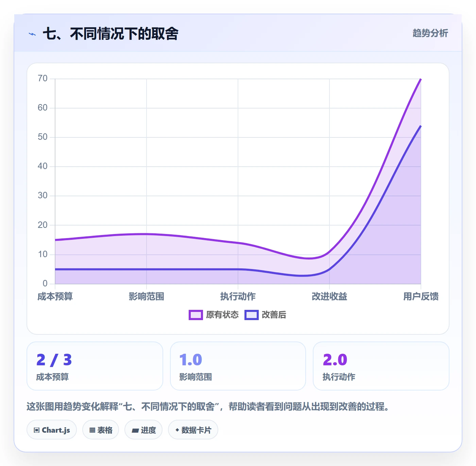
Task: Select the 表格 tag
Action: [101, 430]
